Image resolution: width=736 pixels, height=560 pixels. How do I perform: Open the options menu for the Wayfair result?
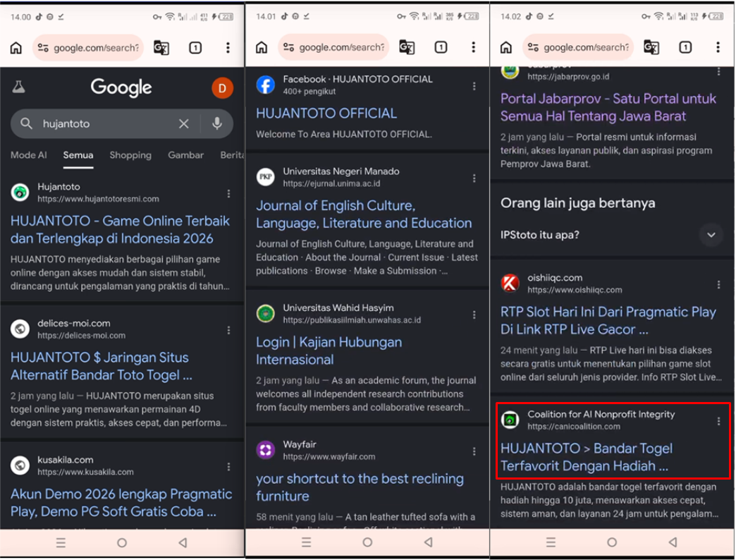(x=474, y=451)
